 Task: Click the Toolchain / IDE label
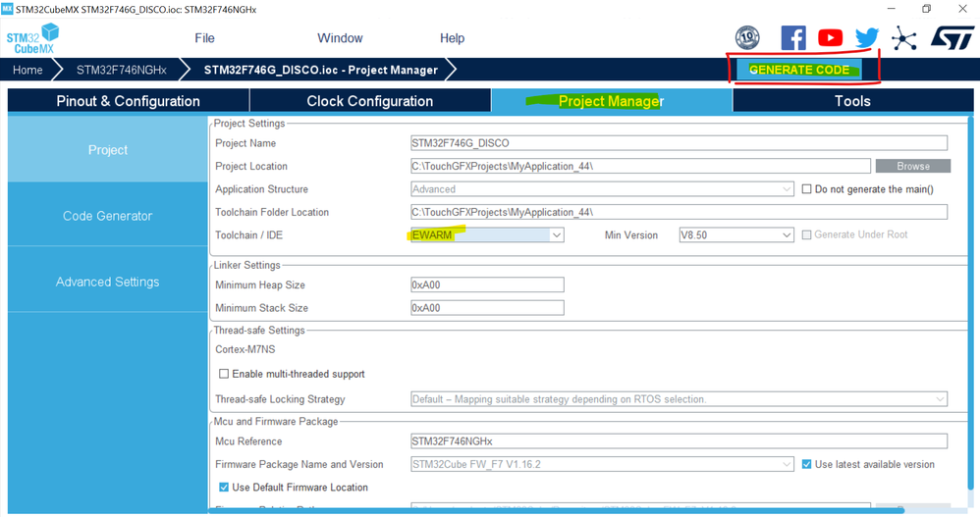click(x=248, y=234)
